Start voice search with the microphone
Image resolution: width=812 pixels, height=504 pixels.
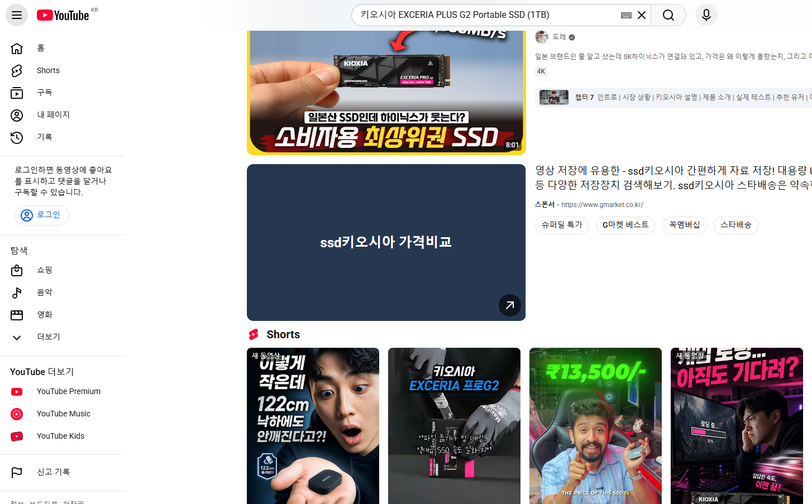pos(706,15)
